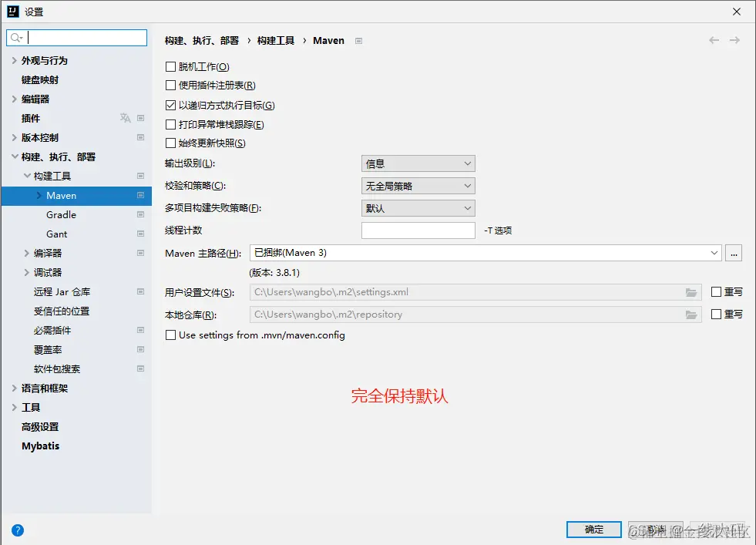
Task: Enable Use settings from .mvn/maven.config
Action: pyautogui.click(x=170, y=335)
